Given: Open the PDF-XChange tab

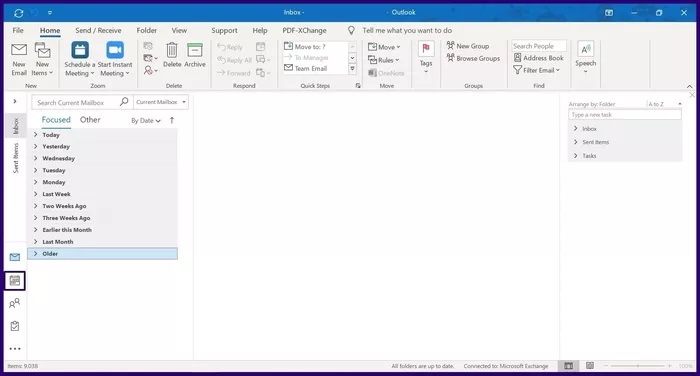Looking at the screenshot, I should [x=304, y=30].
